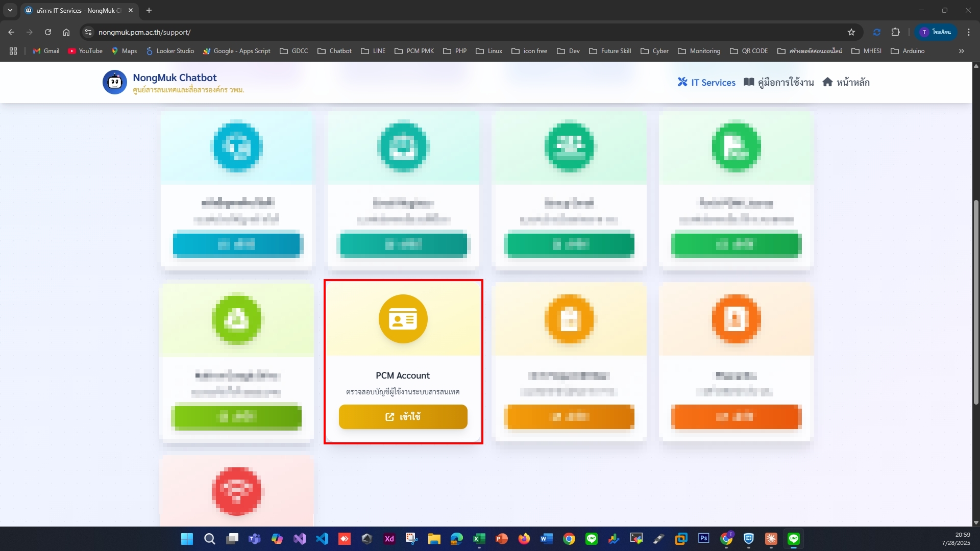
Task: Open the IT Services nav item
Action: click(706, 83)
